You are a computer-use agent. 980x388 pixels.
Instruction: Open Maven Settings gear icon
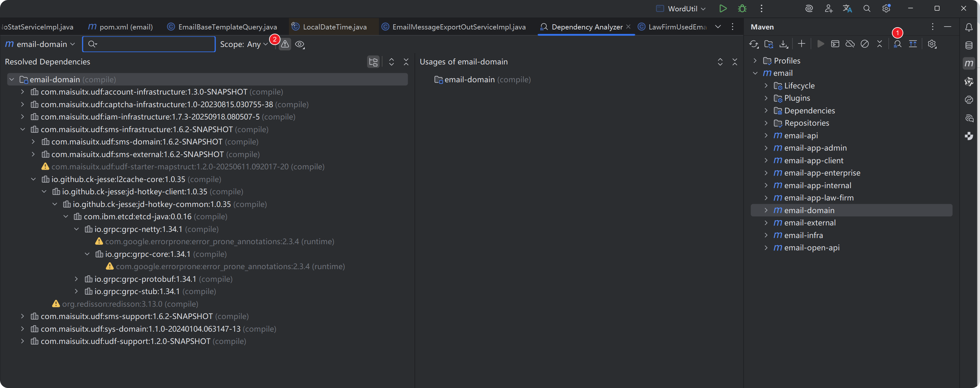(x=932, y=44)
